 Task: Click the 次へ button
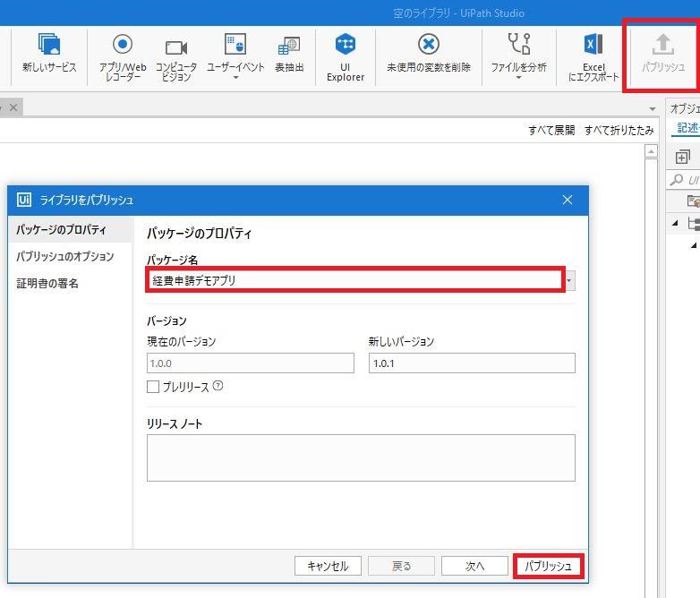point(474,566)
